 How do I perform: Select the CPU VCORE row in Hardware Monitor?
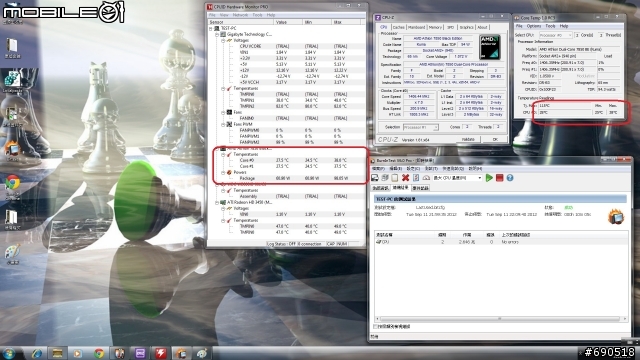coord(287,46)
